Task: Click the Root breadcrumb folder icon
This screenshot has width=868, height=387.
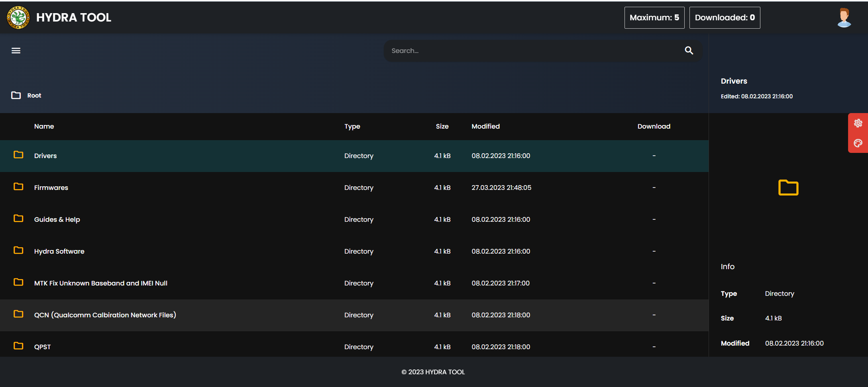Action: point(16,96)
